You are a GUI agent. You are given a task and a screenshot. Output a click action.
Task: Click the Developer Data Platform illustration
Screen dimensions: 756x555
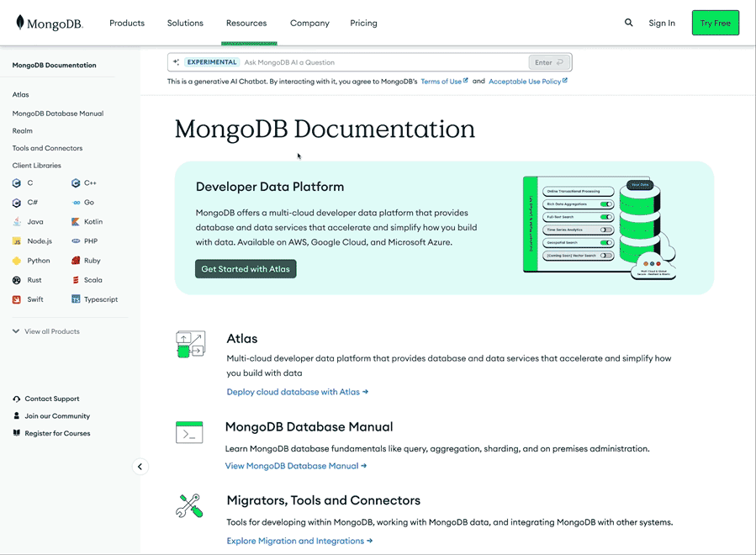(x=600, y=228)
